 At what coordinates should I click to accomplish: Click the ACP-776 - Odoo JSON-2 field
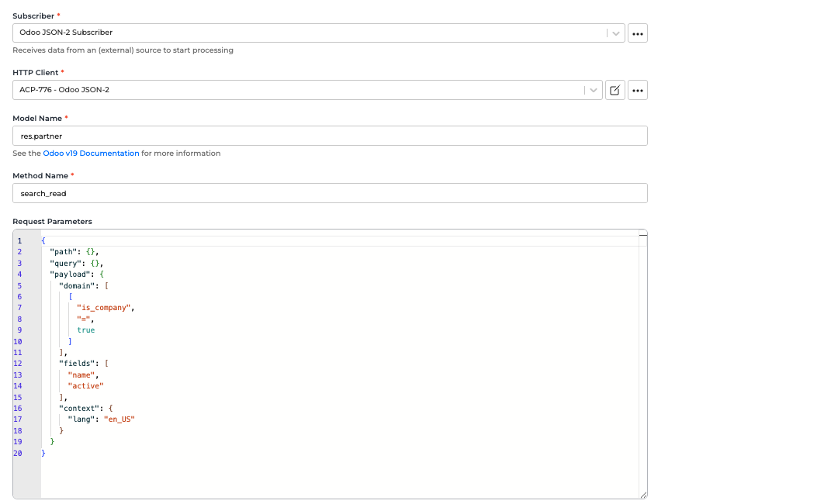[x=299, y=90]
